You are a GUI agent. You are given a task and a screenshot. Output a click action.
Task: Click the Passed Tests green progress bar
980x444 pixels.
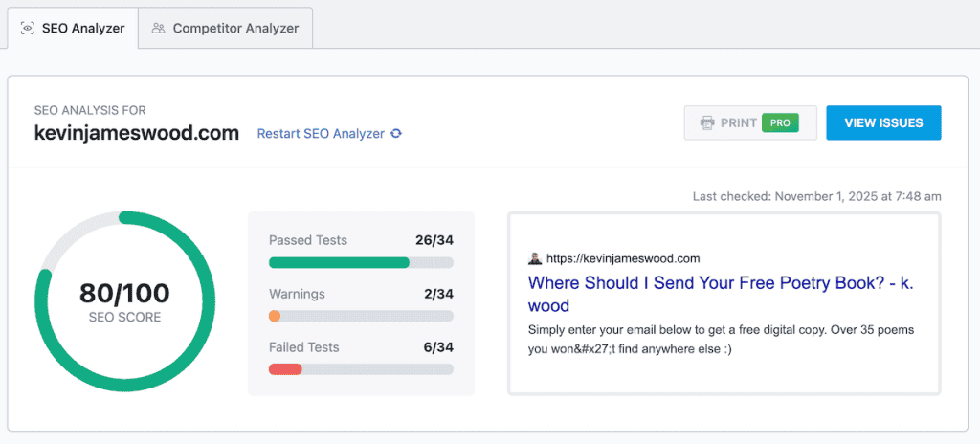[x=361, y=262]
